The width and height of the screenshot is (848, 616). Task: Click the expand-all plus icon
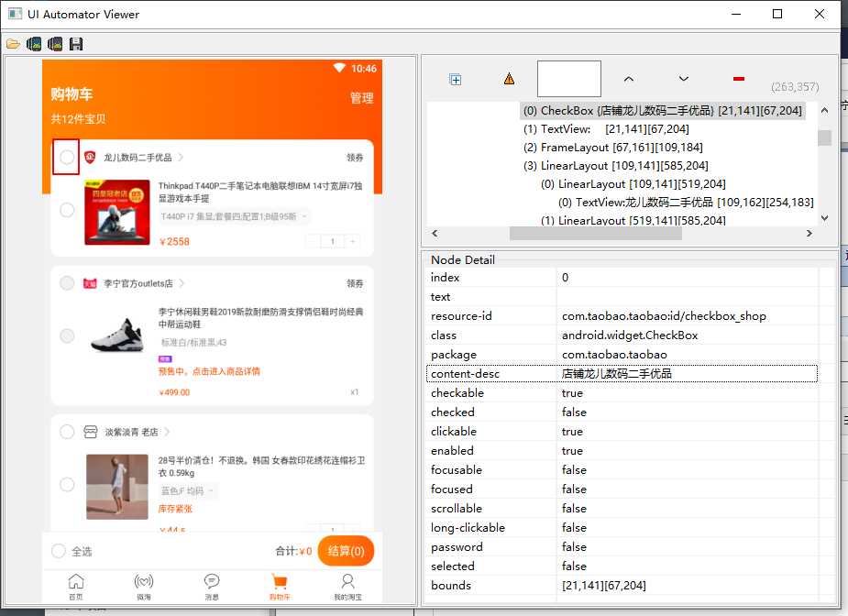click(x=456, y=80)
